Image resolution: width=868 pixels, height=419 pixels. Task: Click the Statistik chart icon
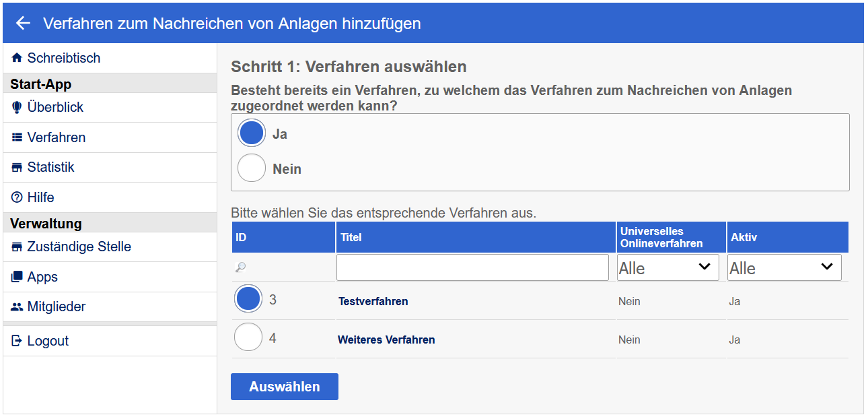(x=18, y=167)
